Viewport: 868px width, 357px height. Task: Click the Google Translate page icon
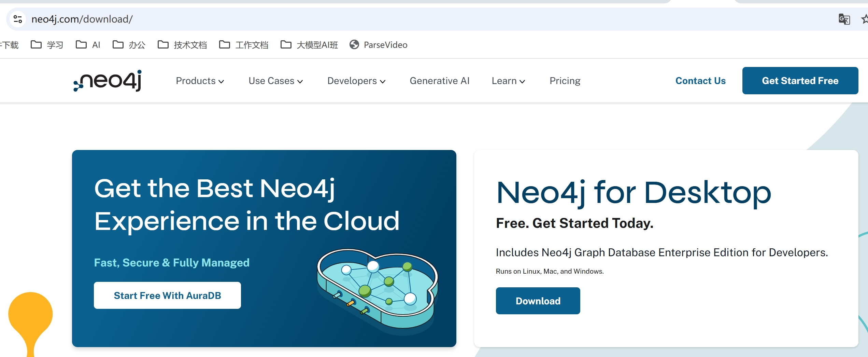click(x=844, y=19)
